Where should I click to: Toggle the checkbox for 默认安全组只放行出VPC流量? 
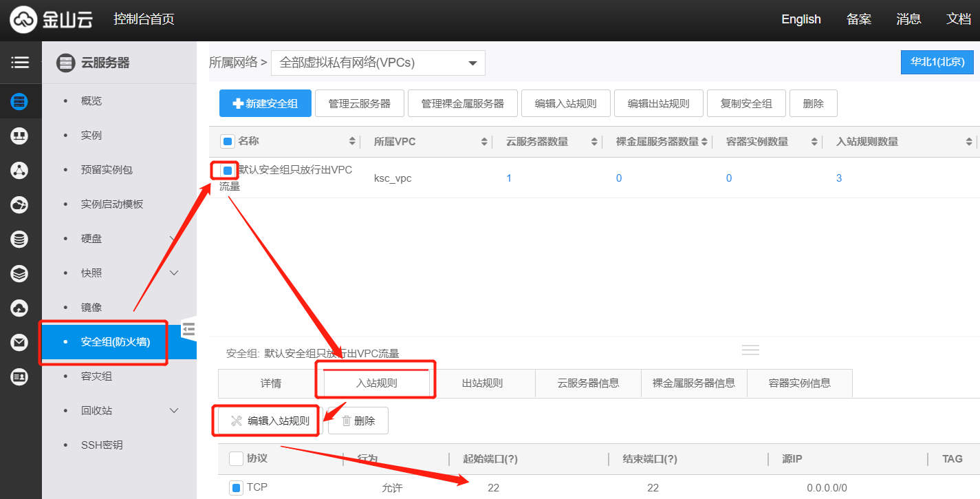(x=227, y=170)
